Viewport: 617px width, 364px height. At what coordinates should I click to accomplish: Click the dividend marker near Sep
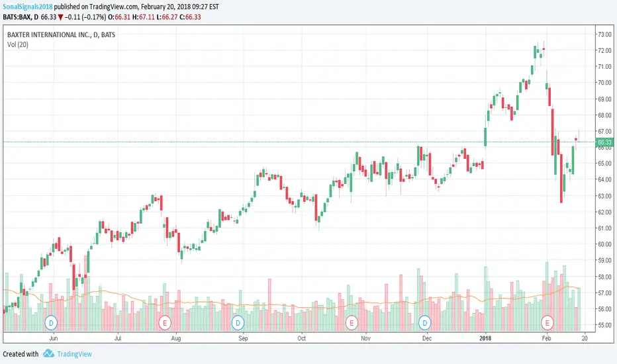tap(238, 323)
